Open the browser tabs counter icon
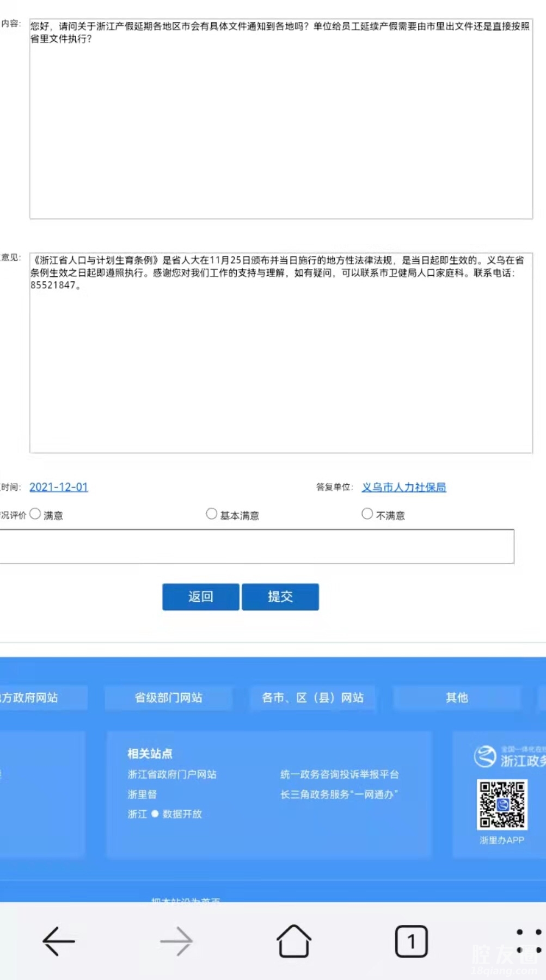The image size is (546, 980). [x=411, y=941]
